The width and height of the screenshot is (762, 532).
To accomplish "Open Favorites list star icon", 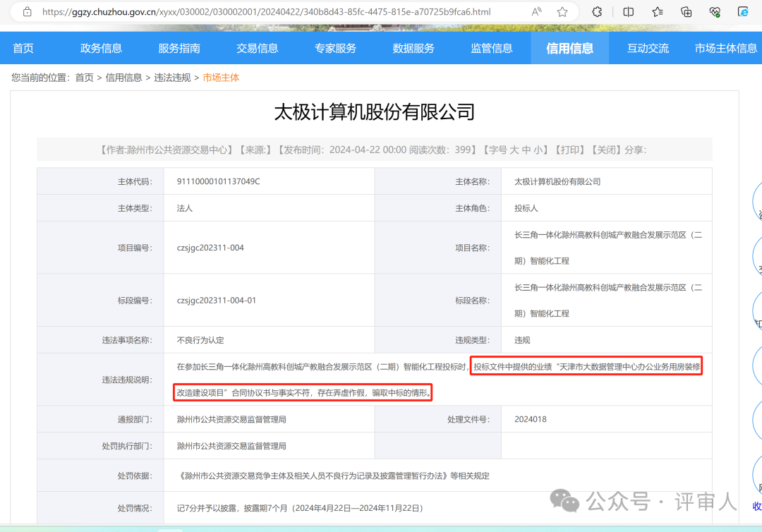I will pyautogui.click(x=657, y=12).
